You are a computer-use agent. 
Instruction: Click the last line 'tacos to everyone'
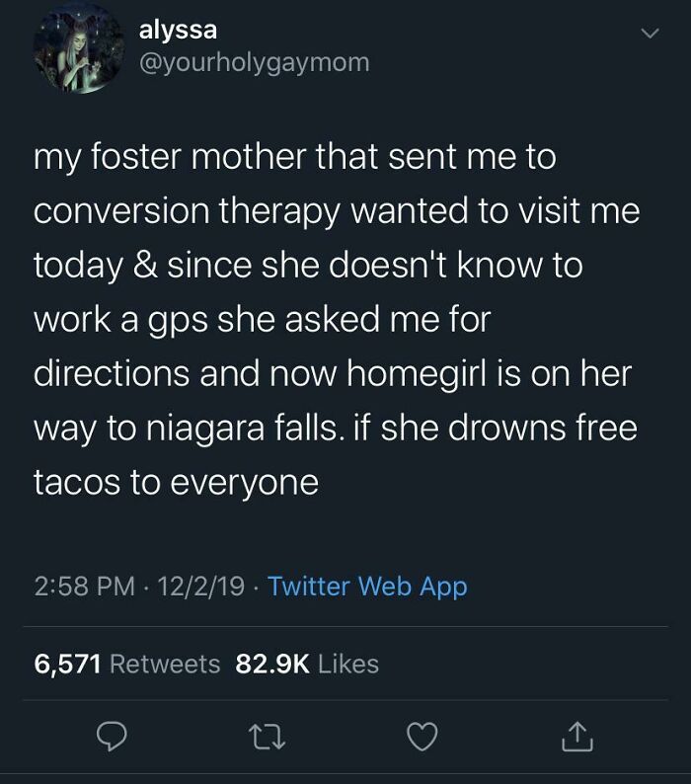click(176, 484)
